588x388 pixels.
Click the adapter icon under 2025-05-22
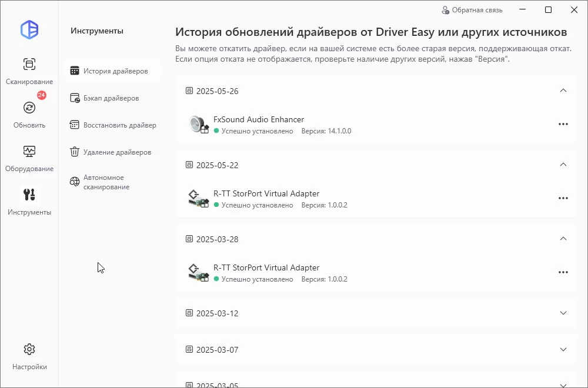point(199,199)
